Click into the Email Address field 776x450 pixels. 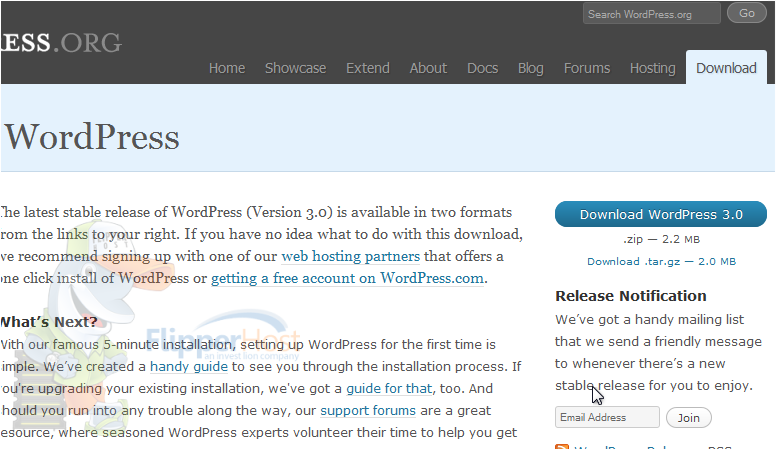607,417
